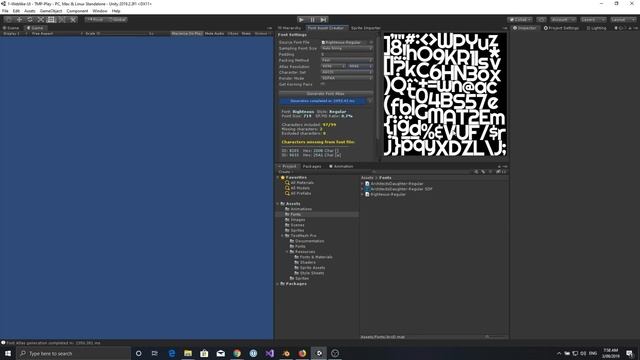Open the Layers dropdown
The width and height of the screenshot is (640, 360).
pos(592,20)
